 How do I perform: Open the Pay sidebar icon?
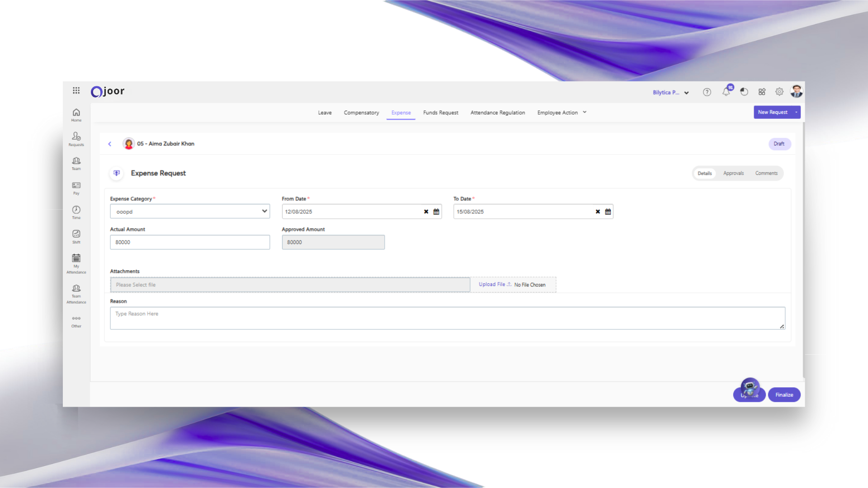(76, 188)
